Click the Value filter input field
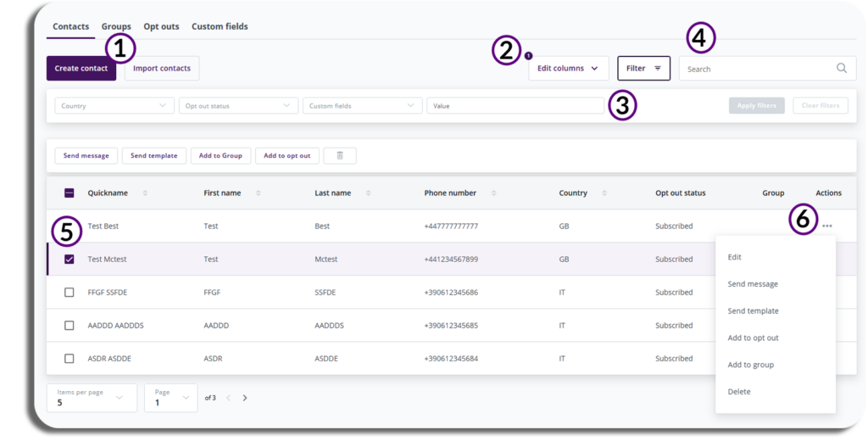Viewport: 868px width, 447px height. tap(515, 106)
